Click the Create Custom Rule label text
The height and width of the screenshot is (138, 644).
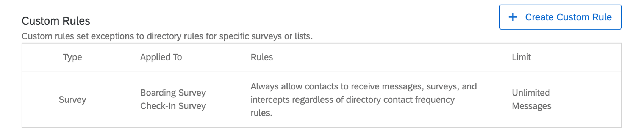[x=568, y=17]
